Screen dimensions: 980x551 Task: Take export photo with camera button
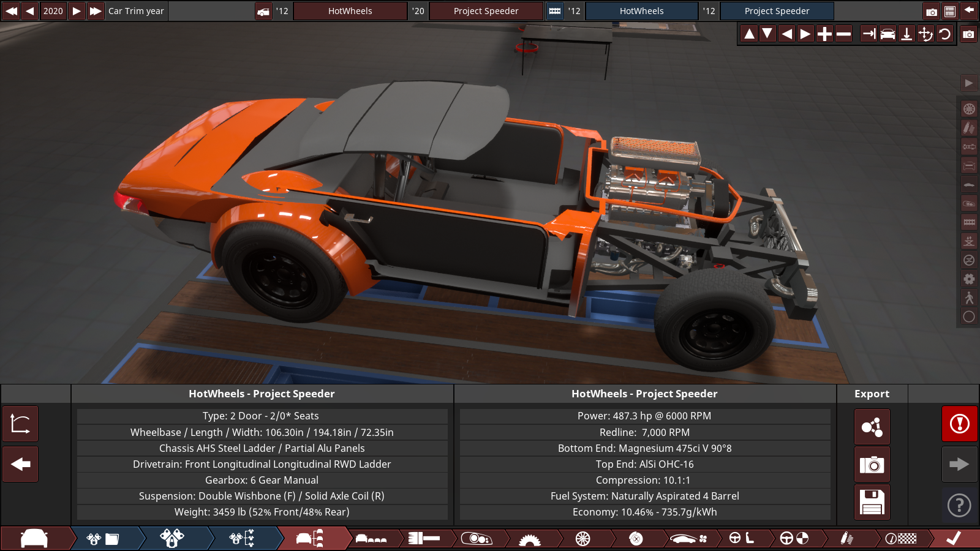872,465
